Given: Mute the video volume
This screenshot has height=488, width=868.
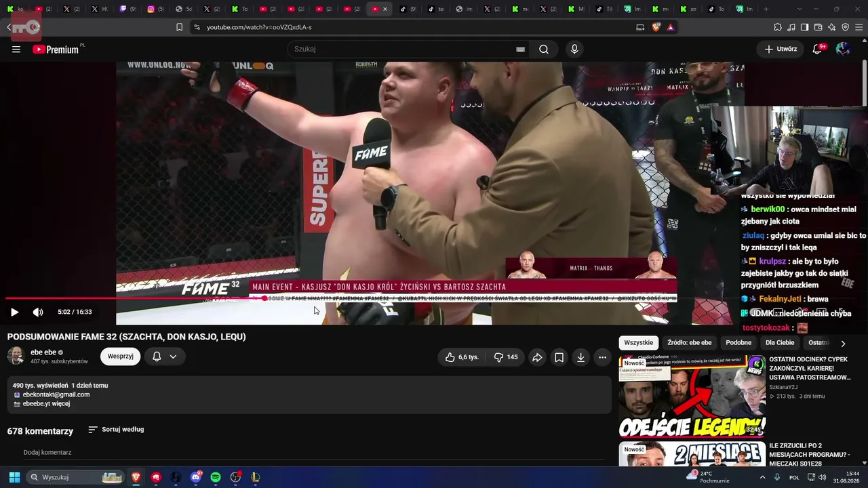Looking at the screenshot, I should tap(38, 312).
